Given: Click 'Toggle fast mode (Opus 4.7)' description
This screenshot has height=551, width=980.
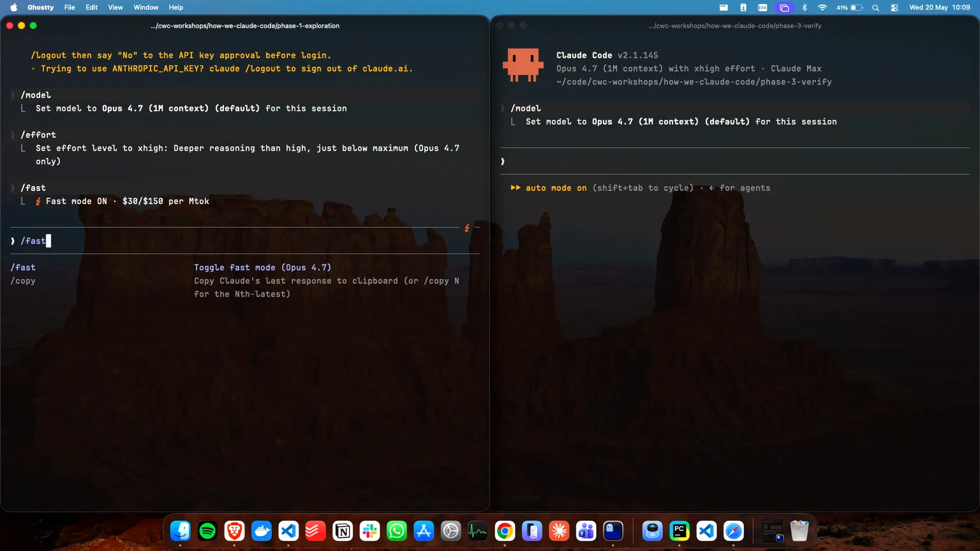Looking at the screenshot, I should [262, 267].
